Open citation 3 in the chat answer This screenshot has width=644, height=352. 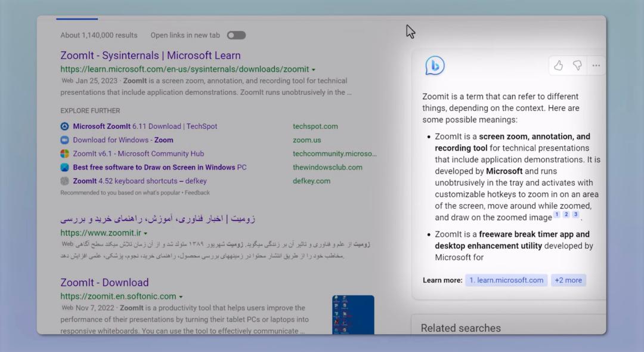pyautogui.click(x=575, y=214)
